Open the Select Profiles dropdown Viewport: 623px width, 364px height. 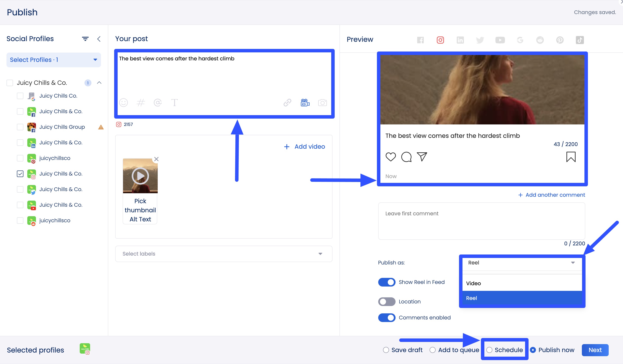(x=54, y=60)
